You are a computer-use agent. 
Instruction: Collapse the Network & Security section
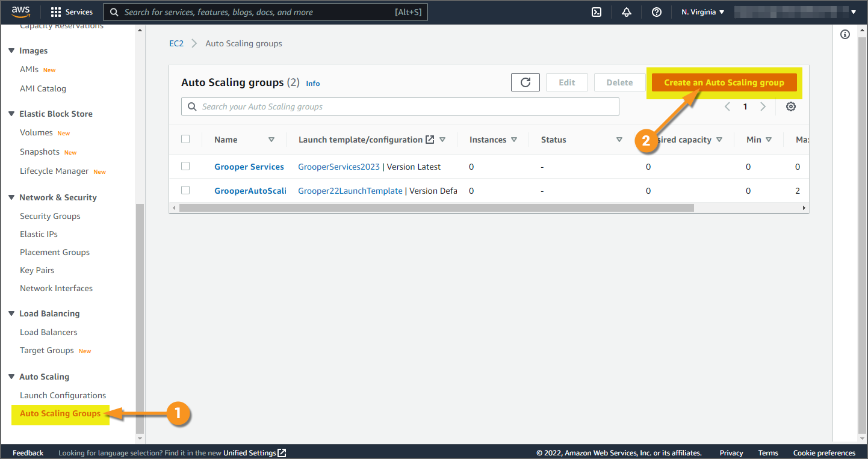tap(11, 197)
